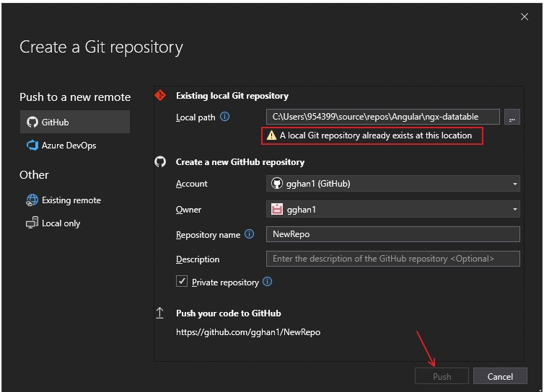Click the 'Account' label

pyautogui.click(x=191, y=184)
